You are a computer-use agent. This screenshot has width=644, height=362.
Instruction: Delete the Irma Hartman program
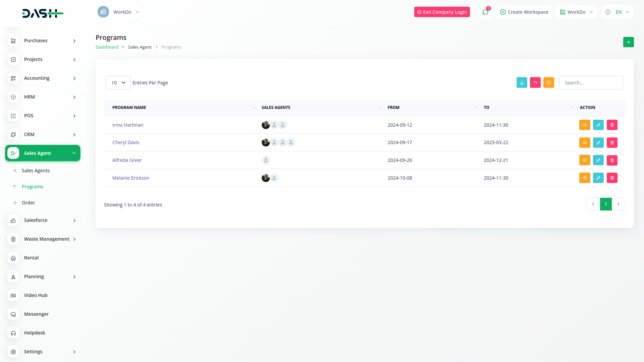[612, 125]
